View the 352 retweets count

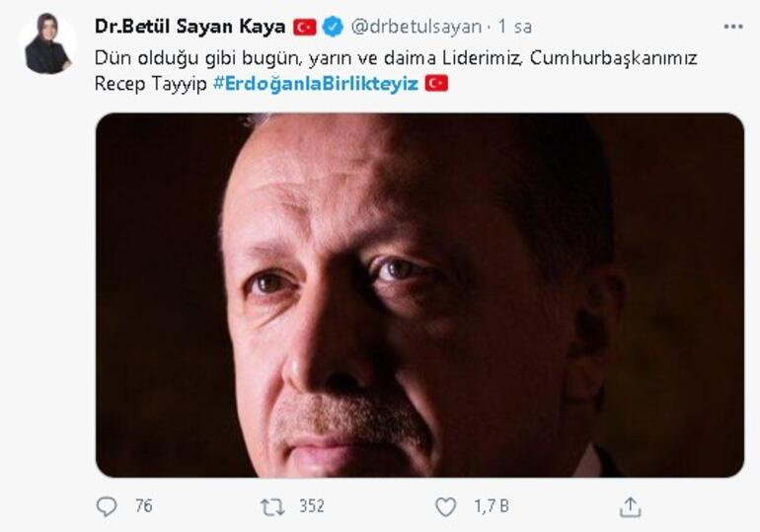[x=311, y=506]
